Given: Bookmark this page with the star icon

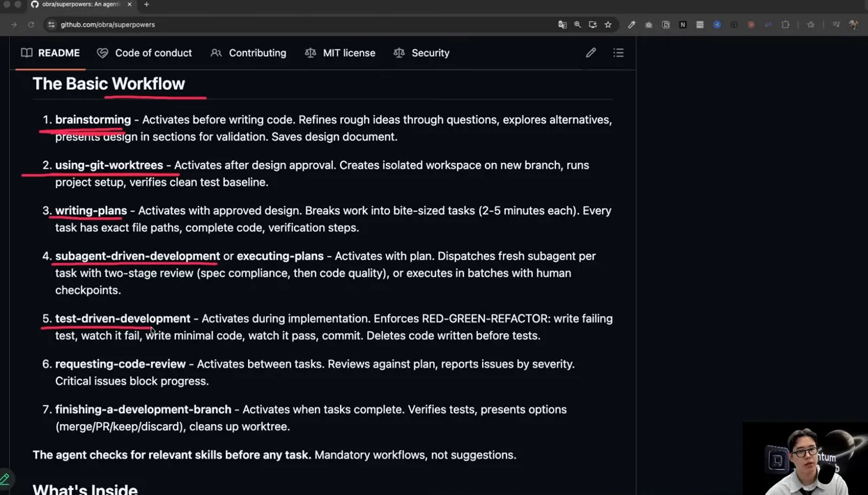Looking at the screenshot, I should click(x=607, y=24).
